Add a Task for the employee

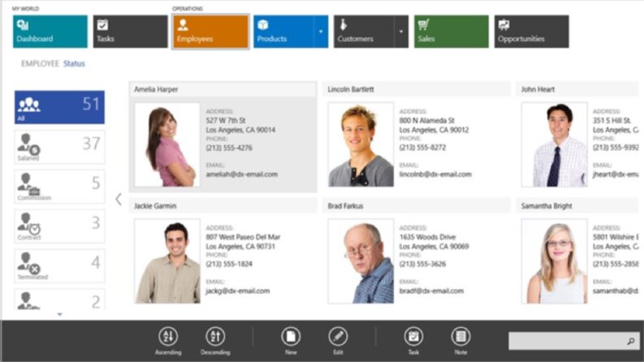pyautogui.click(x=413, y=341)
